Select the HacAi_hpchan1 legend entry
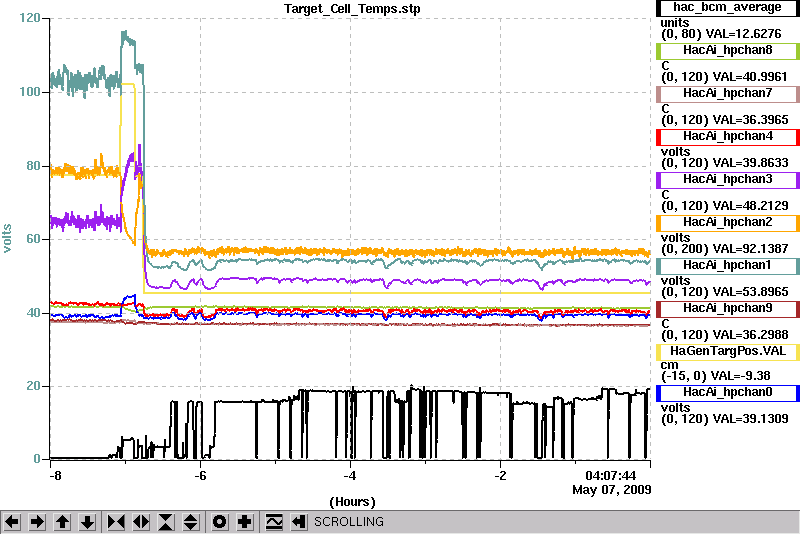800x534 pixels. click(x=728, y=266)
